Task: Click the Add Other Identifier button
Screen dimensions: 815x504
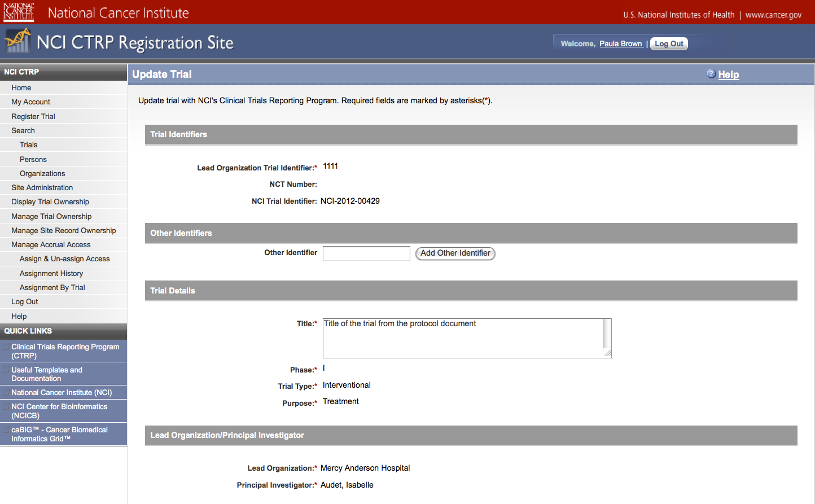Action: (455, 253)
